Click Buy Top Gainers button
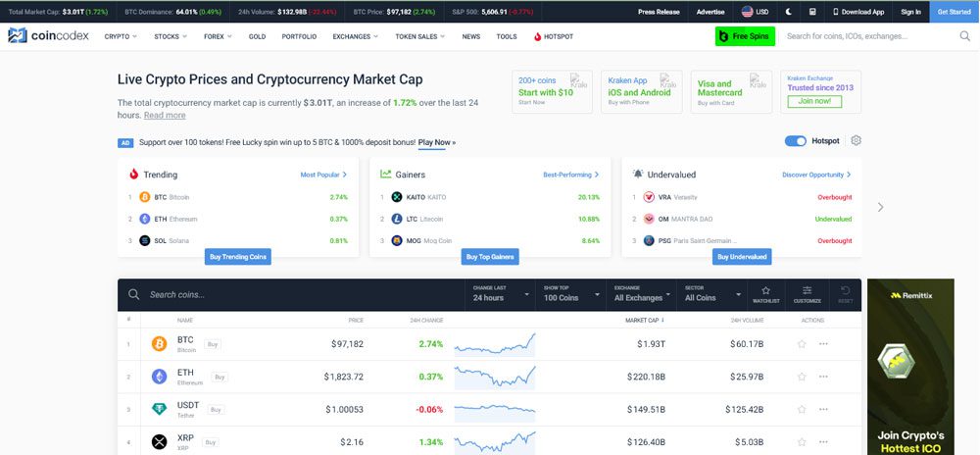This screenshot has height=455, width=980. tap(490, 257)
